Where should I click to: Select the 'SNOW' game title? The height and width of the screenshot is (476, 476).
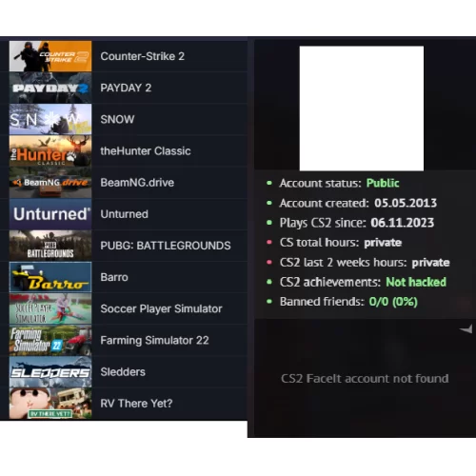[x=117, y=119]
